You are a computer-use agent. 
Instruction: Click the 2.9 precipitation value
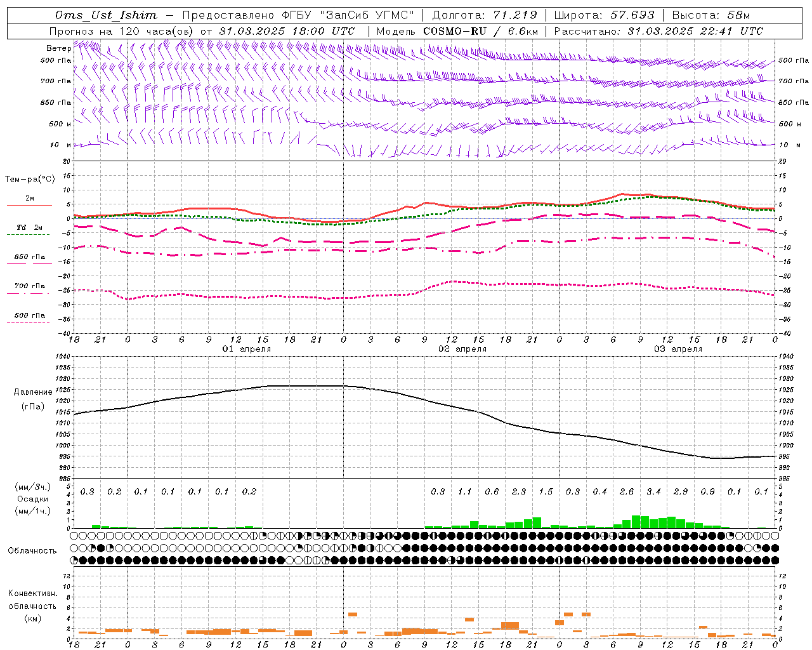[x=681, y=491]
